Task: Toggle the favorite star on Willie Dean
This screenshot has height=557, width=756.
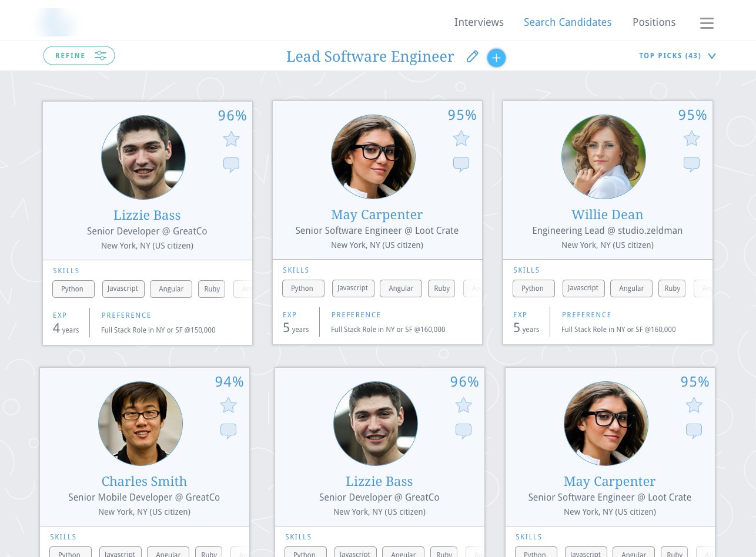Action: click(691, 139)
